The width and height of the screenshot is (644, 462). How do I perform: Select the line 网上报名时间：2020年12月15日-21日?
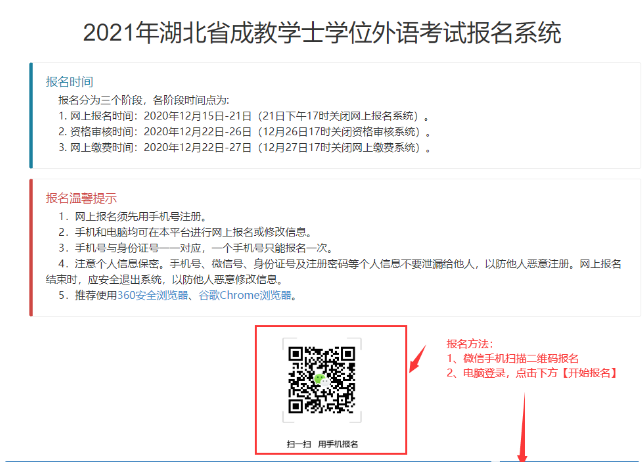[x=244, y=116]
